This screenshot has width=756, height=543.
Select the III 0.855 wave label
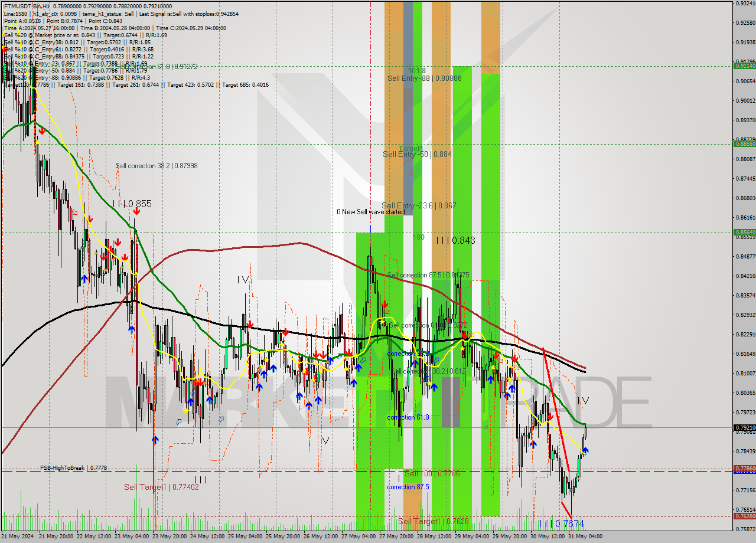point(132,204)
